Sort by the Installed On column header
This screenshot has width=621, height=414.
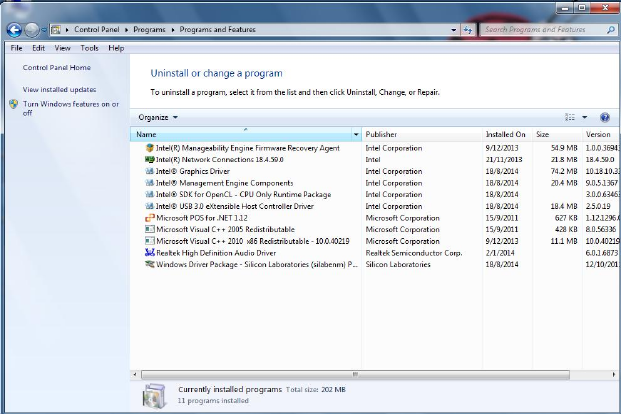507,134
